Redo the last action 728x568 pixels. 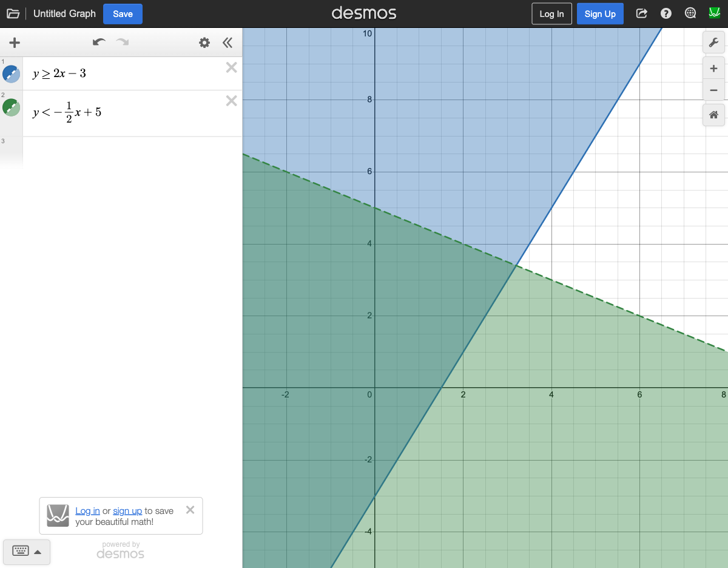[x=123, y=42]
